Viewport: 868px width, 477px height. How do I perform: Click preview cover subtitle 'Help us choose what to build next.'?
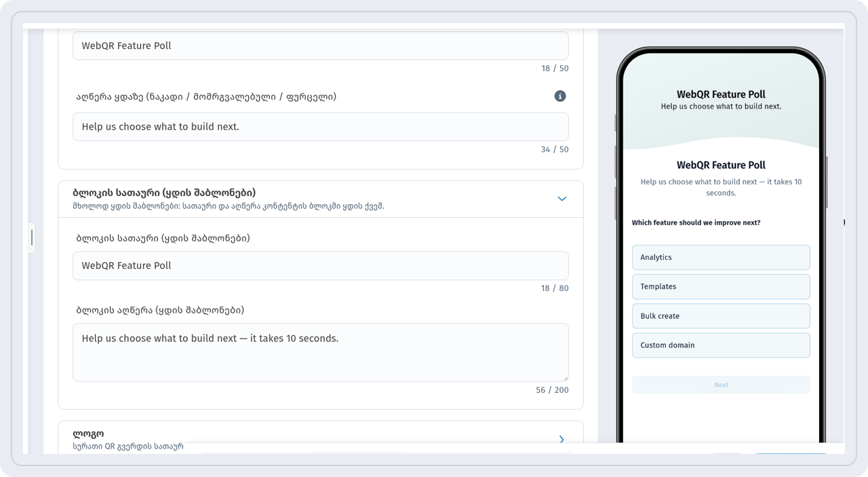pos(721,107)
